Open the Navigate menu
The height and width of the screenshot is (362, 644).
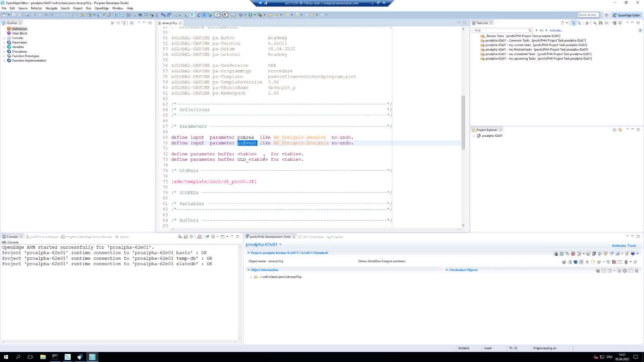pyautogui.click(x=51, y=8)
